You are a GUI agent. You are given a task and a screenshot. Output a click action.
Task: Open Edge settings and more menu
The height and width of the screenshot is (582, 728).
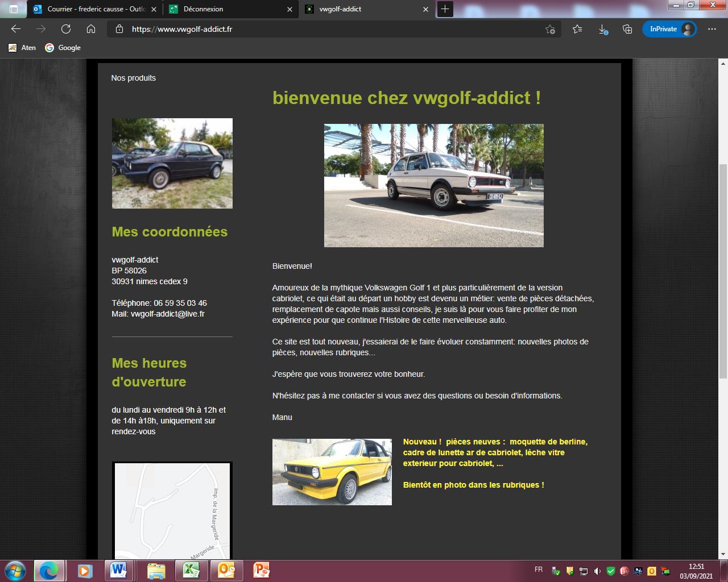coord(712,29)
